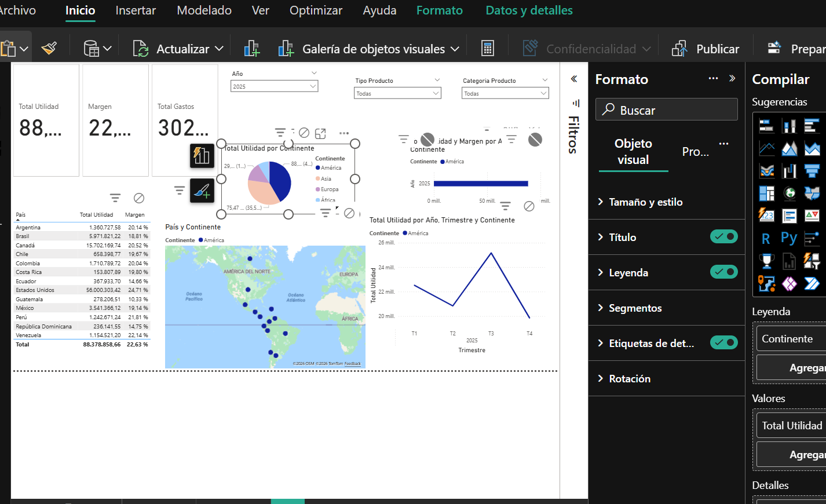This screenshot has width=826, height=504.
Task: Click the calculator quick measure icon
Action: [x=488, y=49]
